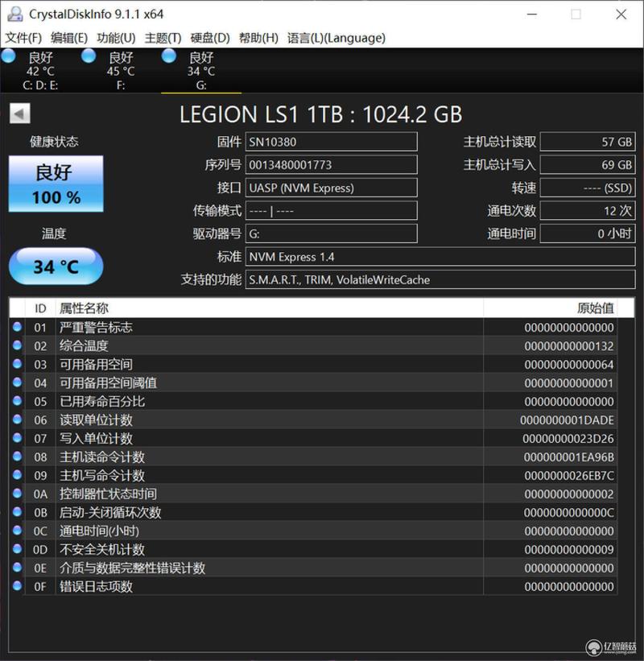Screen dimensions: 644x661
Task: Click status dot for attribute 08 主机读命令计数
Action: pos(17,457)
